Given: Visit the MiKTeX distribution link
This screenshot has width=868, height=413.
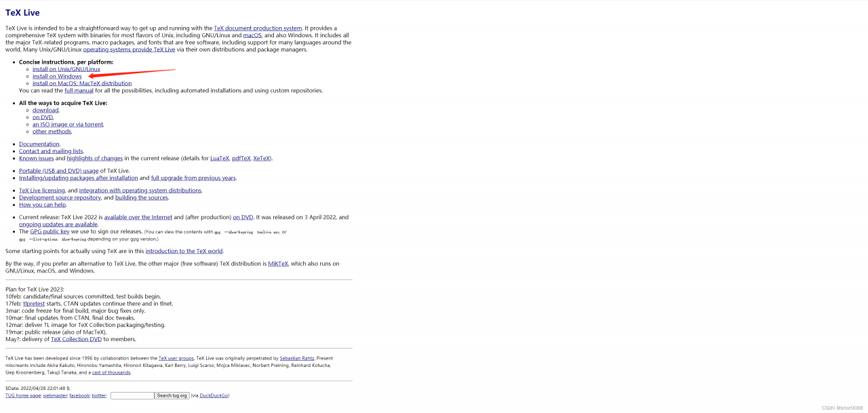Looking at the screenshot, I should (x=278, y=264).
